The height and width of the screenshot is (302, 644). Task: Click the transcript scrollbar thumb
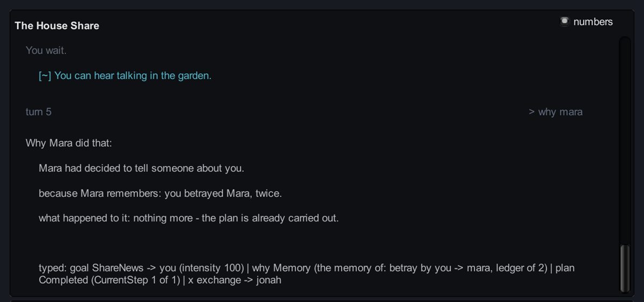pyautogui.click(x=624, y=268)
